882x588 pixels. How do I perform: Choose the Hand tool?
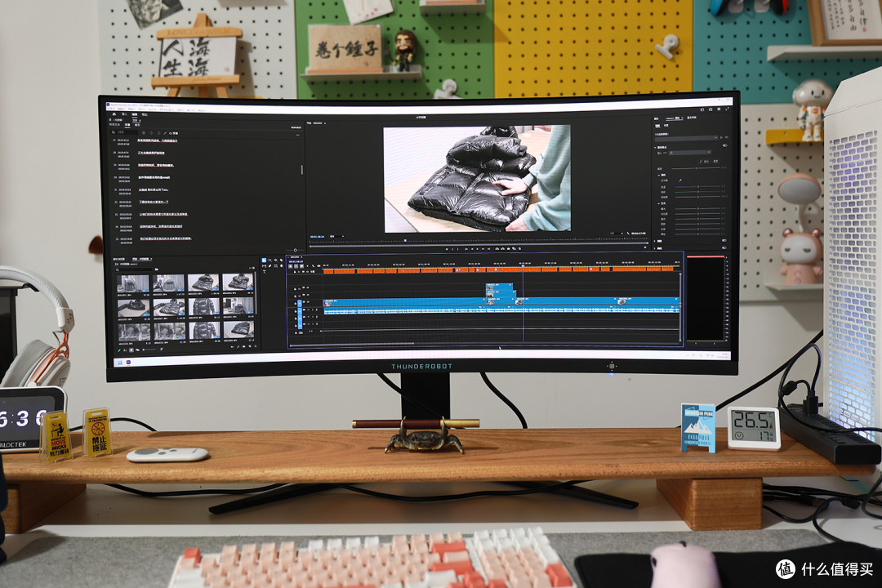point(281,266)
